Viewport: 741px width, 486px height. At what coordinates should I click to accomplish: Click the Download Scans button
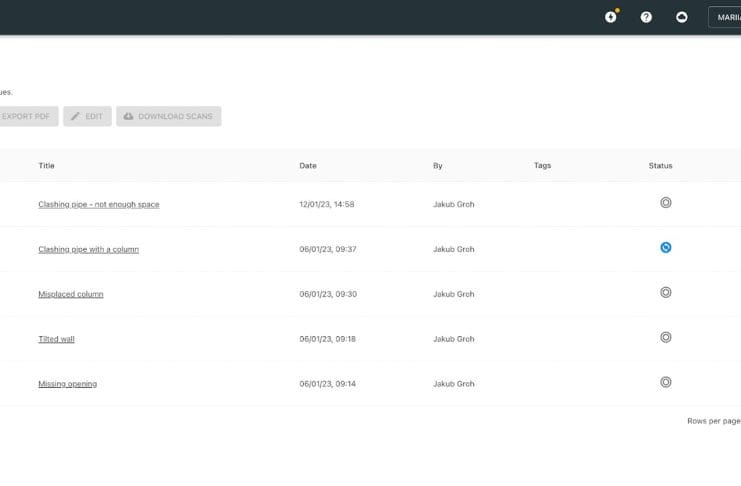[169, 117]
